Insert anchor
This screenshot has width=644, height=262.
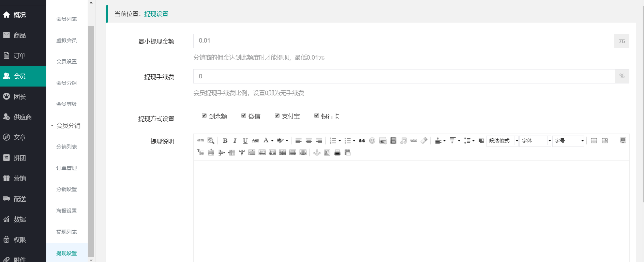tap(317, 152)
